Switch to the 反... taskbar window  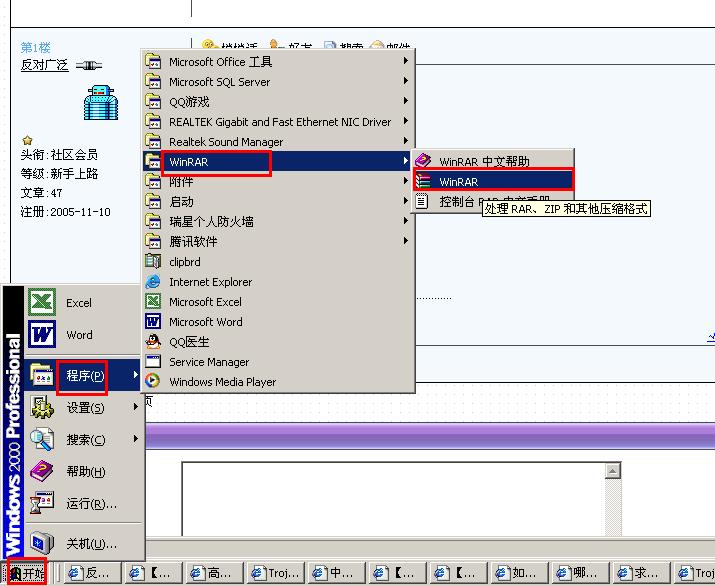[93, 573]
